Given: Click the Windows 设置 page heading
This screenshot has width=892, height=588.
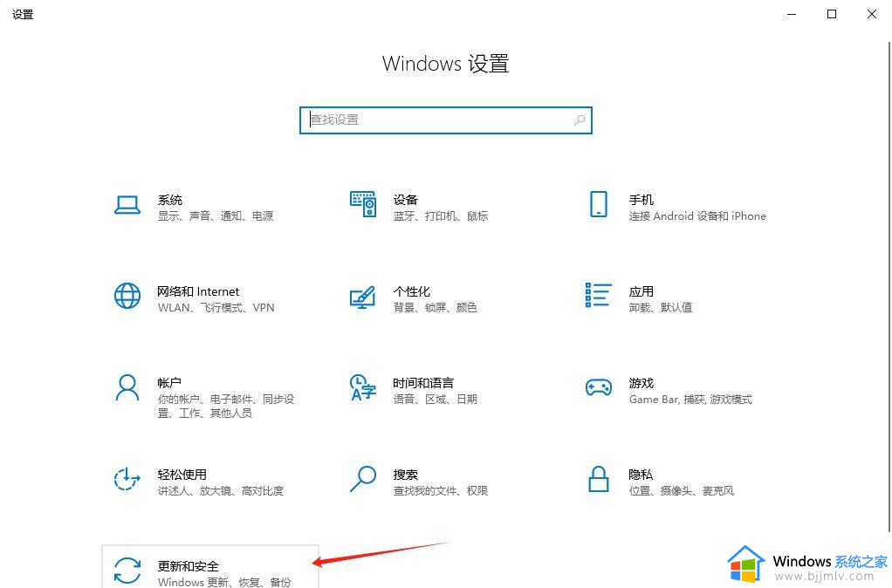Looking at the screenshot, I should (x=445, y=64).
